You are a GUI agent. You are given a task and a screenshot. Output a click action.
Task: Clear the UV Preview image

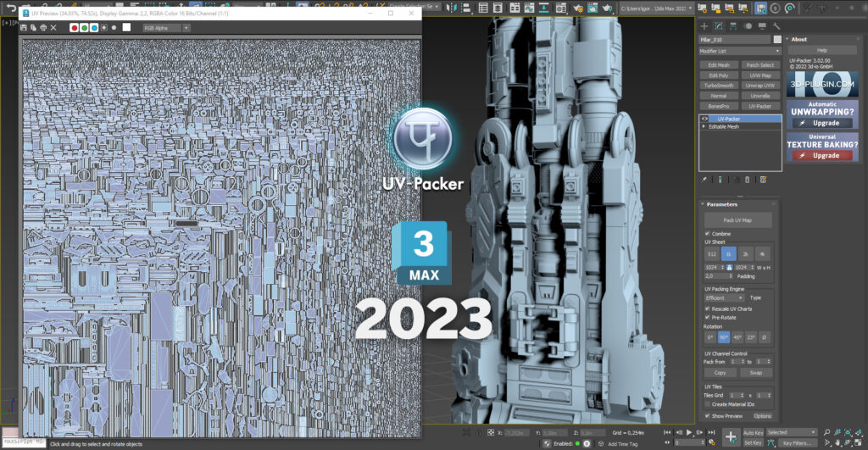pos(53,28)
